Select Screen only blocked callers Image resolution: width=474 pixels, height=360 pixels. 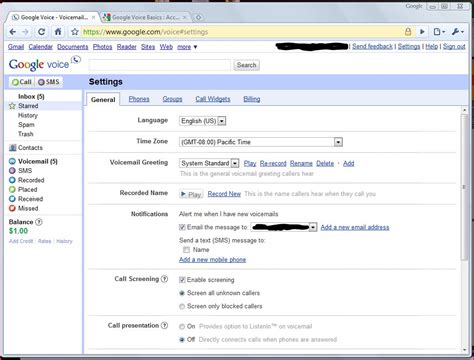[182, 306]
